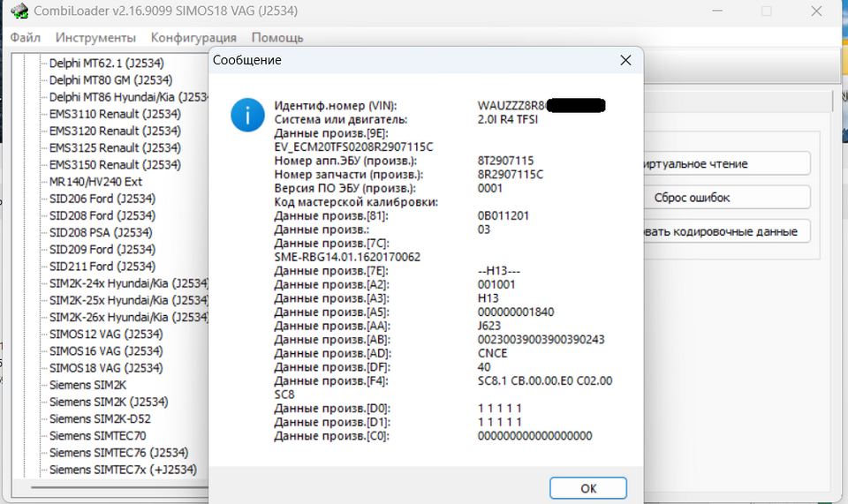Click the Идентиф.номер (VIN) label
The height and width of the screenshot is (504, 848).
pyautogui.click(x=336, y=106)
